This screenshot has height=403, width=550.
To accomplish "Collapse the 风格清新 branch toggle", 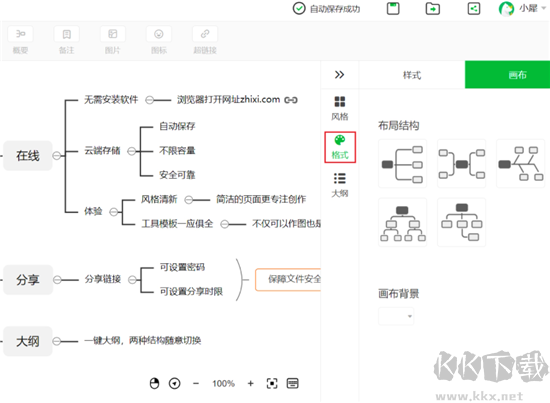I will (189, 200).
